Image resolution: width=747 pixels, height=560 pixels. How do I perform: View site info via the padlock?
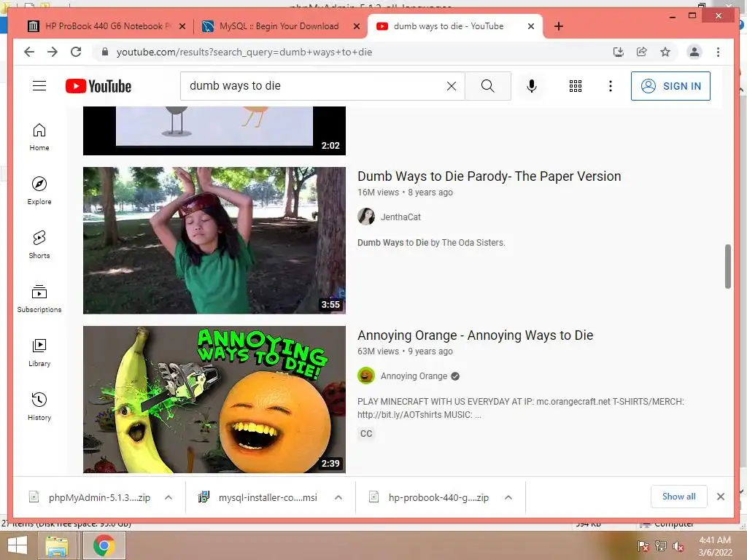105,52
